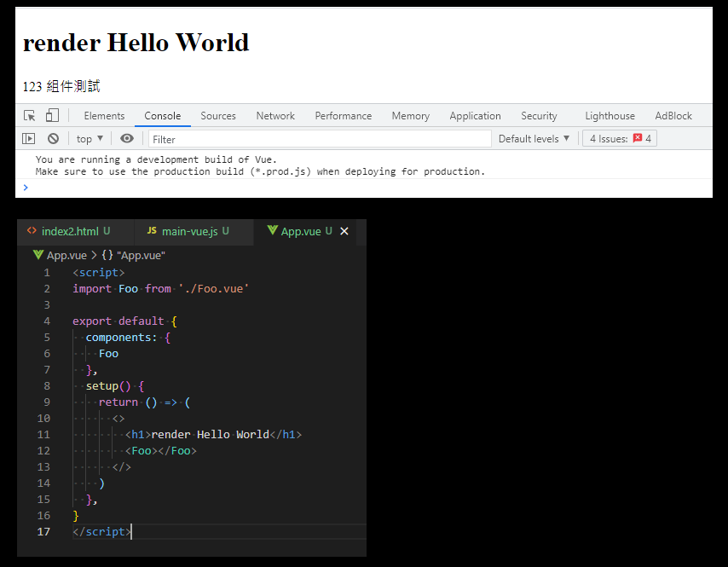The image size is (728, 567).
Task: Switch to the Application tab
Action: pyautogui.click(x=475, y=116)
